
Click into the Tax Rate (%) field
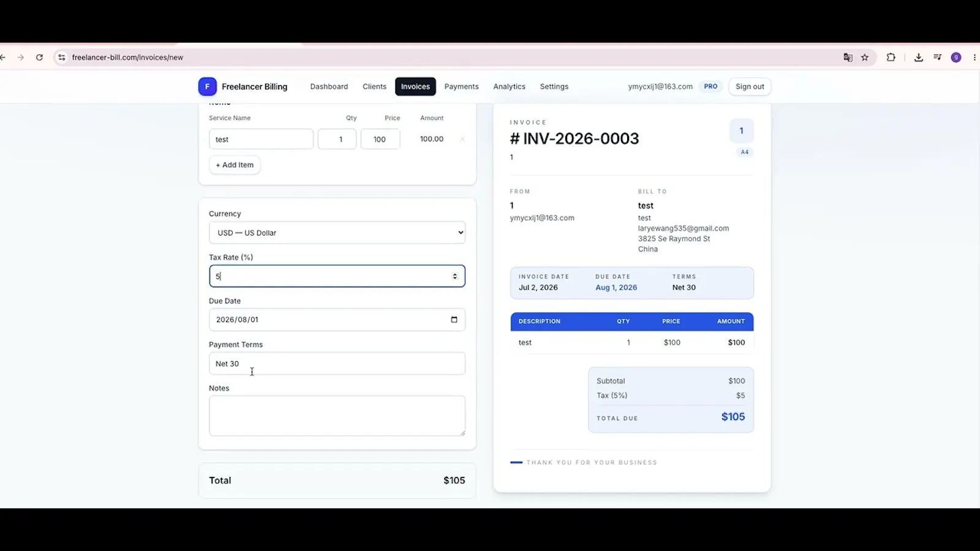pyautogui.click(x=337, y=276)
